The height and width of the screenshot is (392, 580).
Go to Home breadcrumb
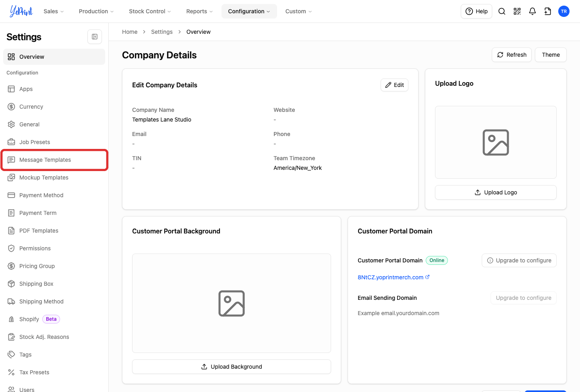point(130,32)
